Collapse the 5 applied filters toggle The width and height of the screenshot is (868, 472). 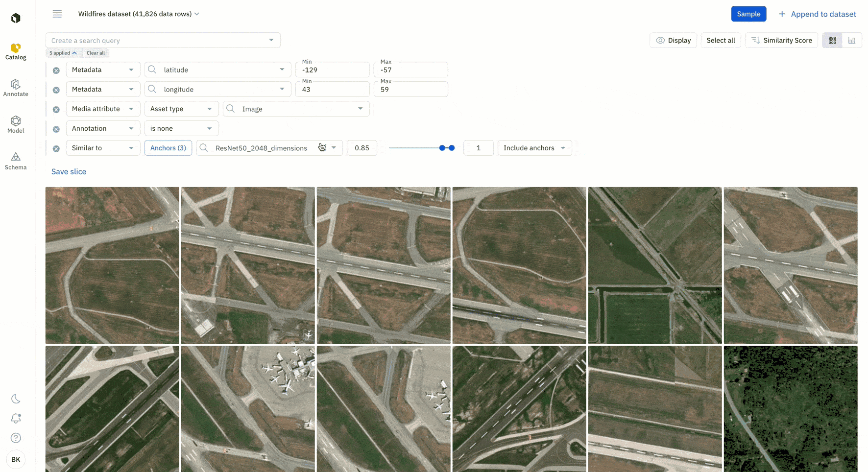[63, 53]
